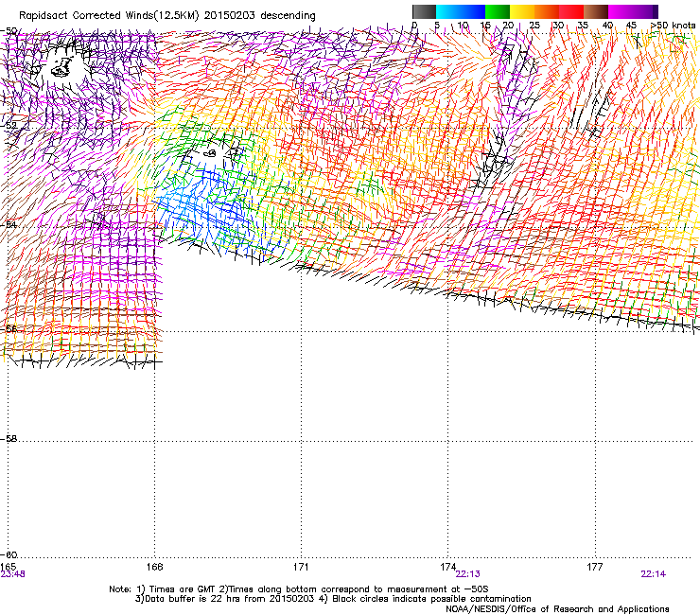Screen dimensions: 700x615
Task: Click the orange 25-30 knots legend swatch
Action: (x=547, y=11)
